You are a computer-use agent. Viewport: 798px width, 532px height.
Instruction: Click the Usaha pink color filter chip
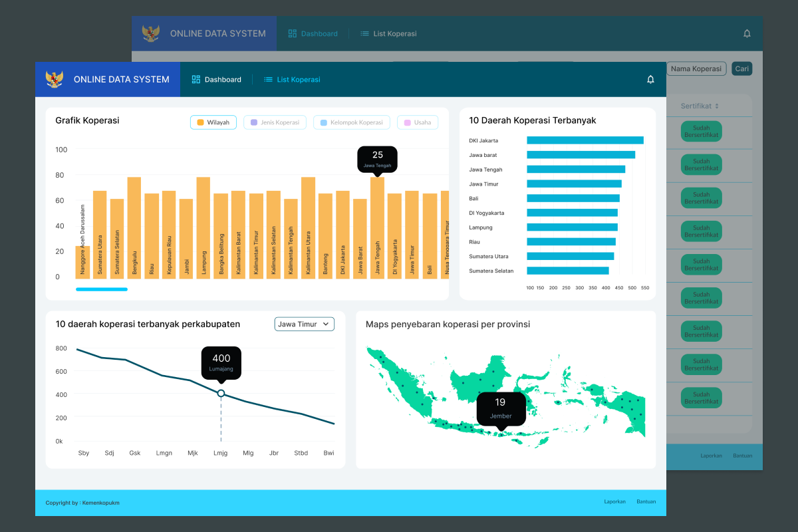[x=418, y=122]
